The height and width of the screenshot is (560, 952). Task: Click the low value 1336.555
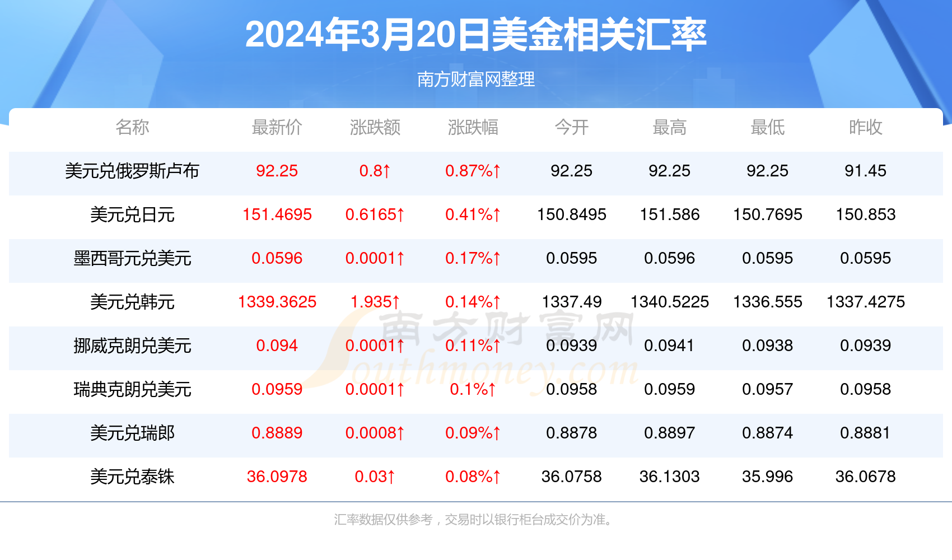(x=767, y=302)
